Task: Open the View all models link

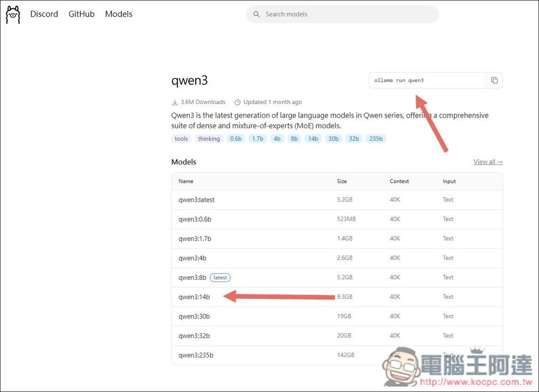Action: point(488,162)
